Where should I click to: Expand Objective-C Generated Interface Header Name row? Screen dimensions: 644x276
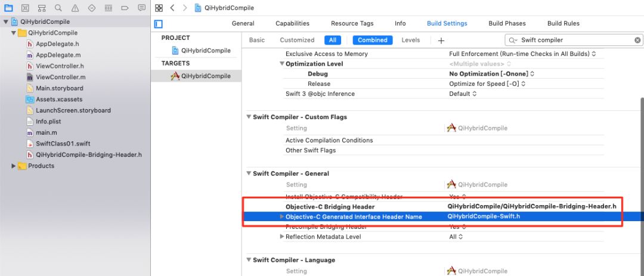281,216
